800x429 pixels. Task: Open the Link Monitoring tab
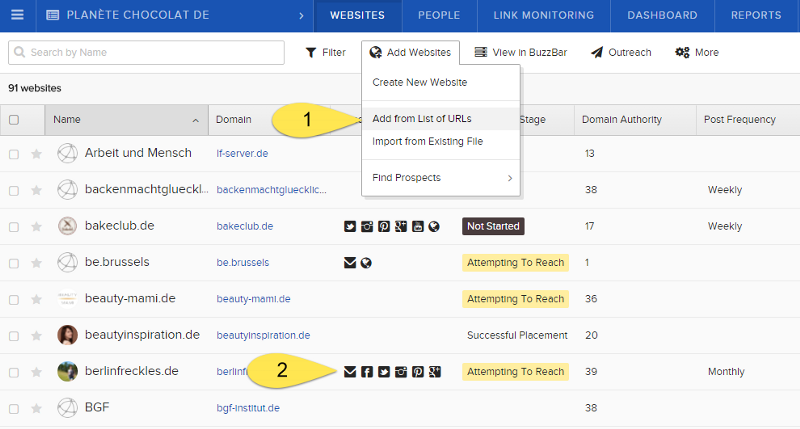pyautogui.click(x=543, y=15)
